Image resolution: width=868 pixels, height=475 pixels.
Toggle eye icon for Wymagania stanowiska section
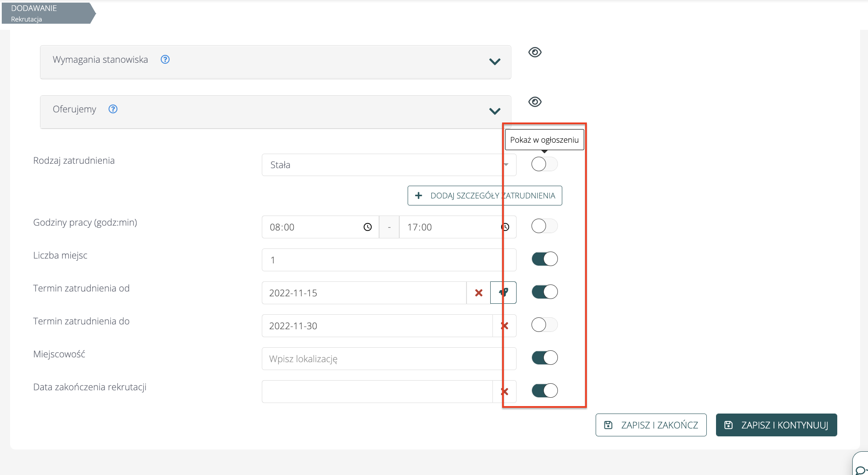coord(535,52)
